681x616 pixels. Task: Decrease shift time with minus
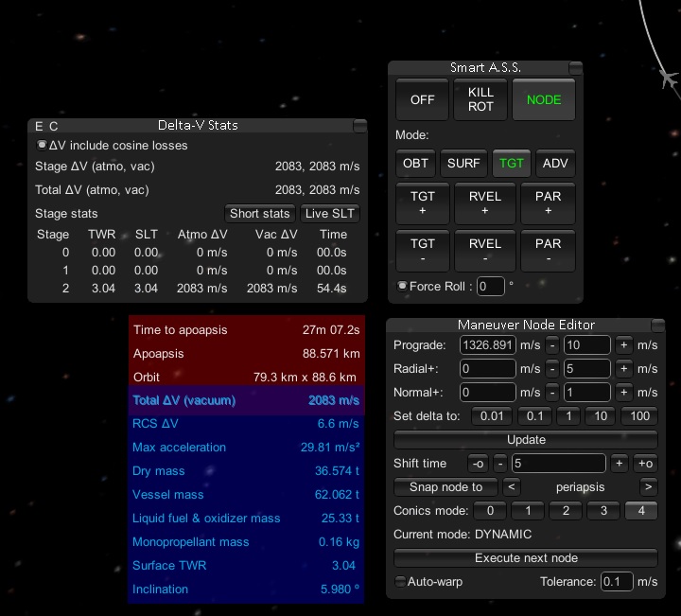500,464
